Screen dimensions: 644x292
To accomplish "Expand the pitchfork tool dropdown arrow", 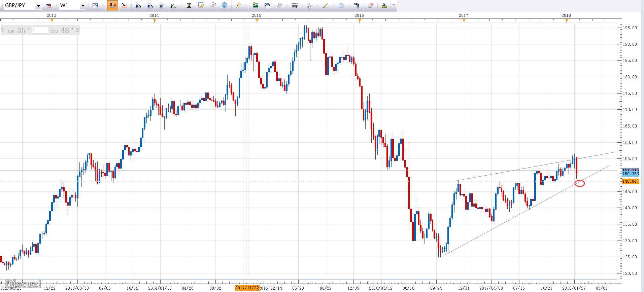I will click(287, 5).
